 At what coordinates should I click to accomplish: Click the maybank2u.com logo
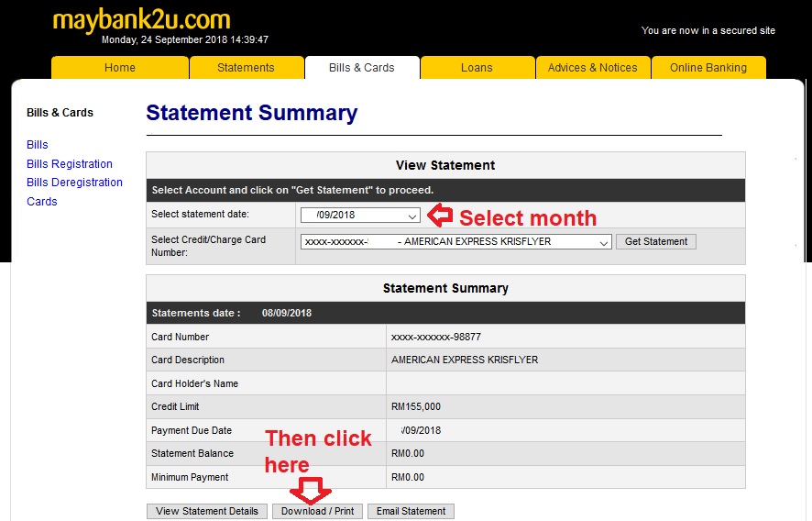pos(141,20)
